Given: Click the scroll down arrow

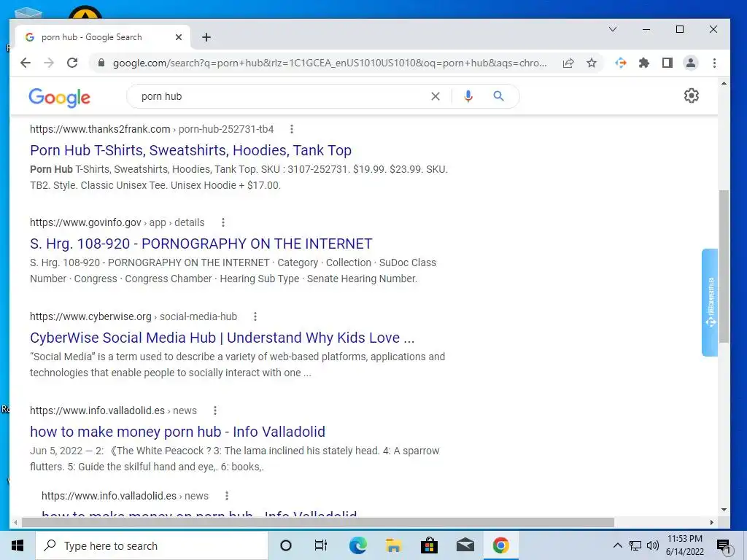Looking at the screenshot, I should coord(724,510).
